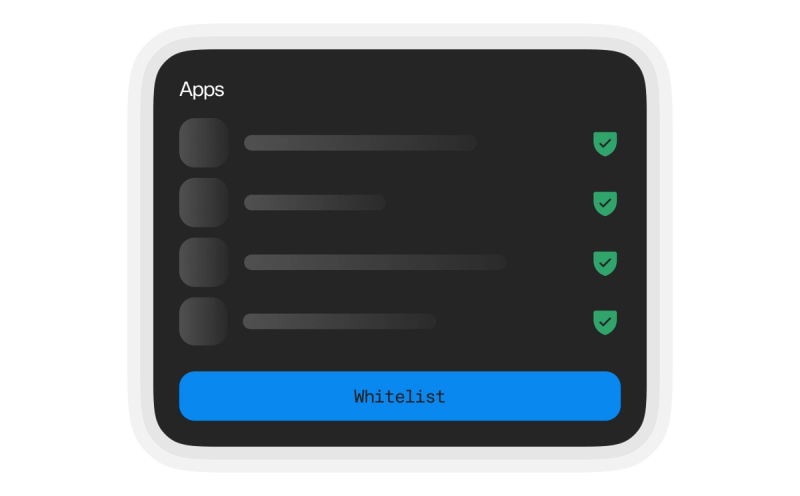
Task: Select the bottom app's name placeholder bar
Action: pos(339,321)
